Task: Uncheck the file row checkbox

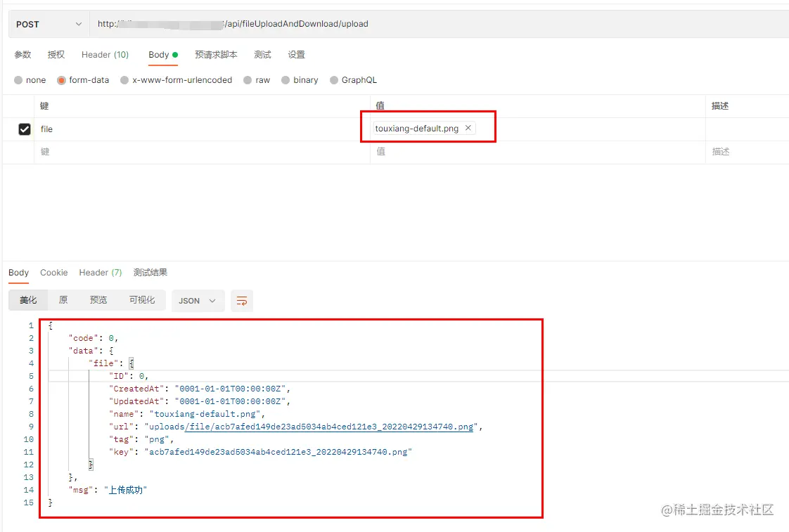Action: pos(24,129)
